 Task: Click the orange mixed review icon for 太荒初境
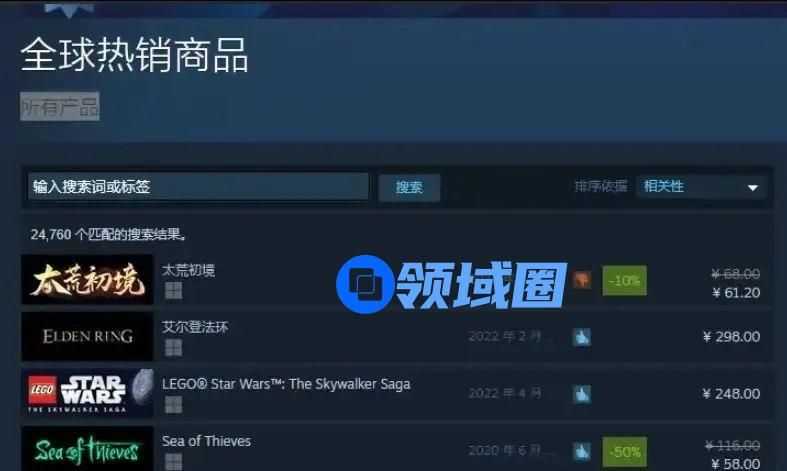582,280
